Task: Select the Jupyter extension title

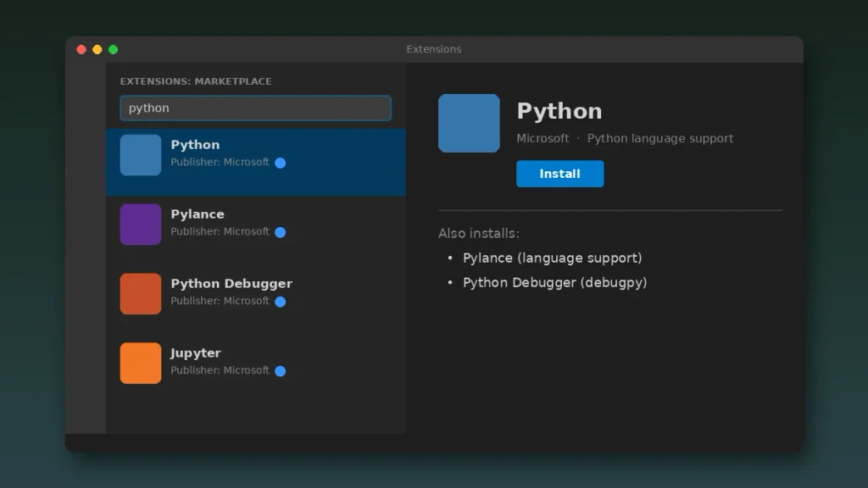Action: (196, 353)
